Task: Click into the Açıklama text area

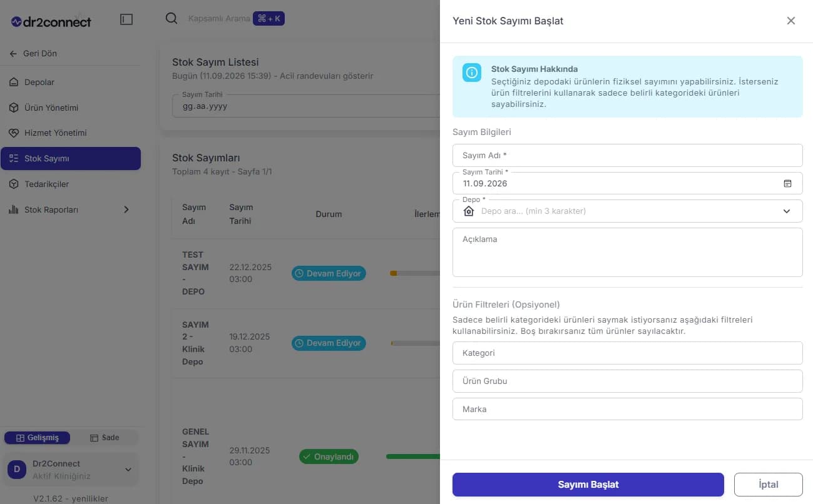Action: tap(627, 252)
